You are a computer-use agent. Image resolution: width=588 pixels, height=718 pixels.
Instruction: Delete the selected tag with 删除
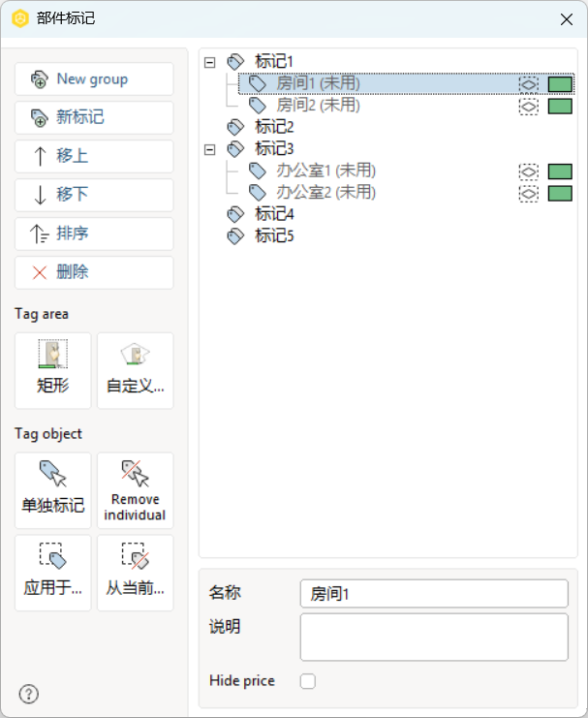tap(94, 272)
